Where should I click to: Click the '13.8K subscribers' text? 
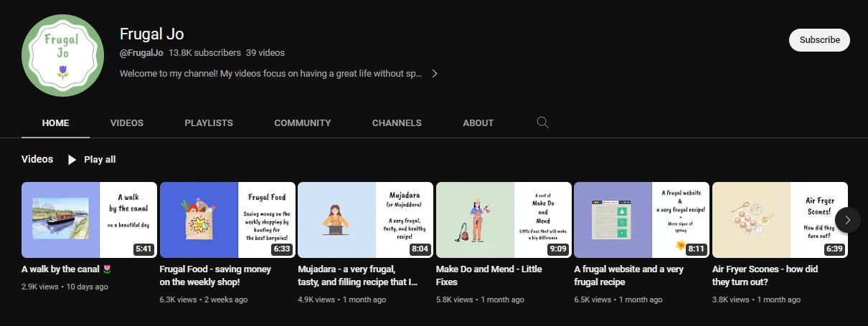[x=204, y=53]
